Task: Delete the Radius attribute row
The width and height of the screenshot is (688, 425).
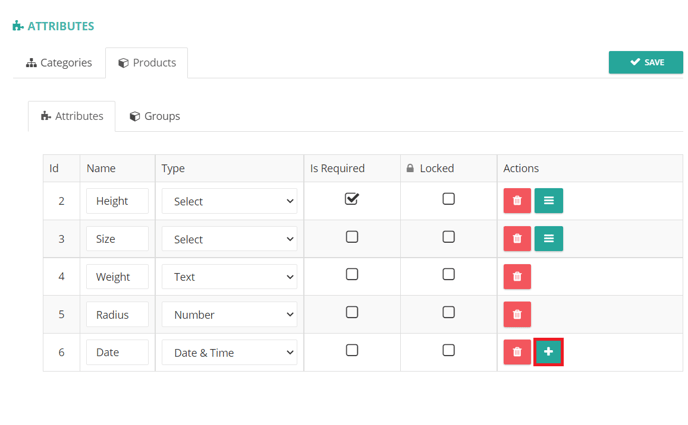Action: click(517, 314)
